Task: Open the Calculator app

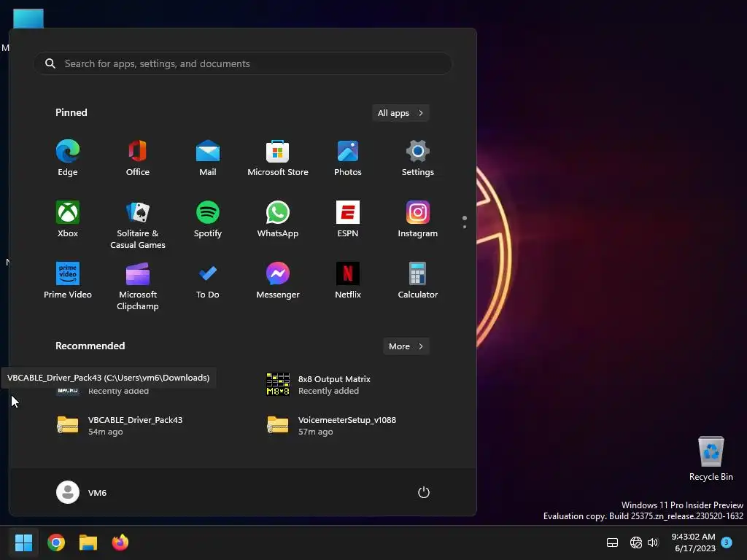Action: pyautogui.click(x=418, y=281)
